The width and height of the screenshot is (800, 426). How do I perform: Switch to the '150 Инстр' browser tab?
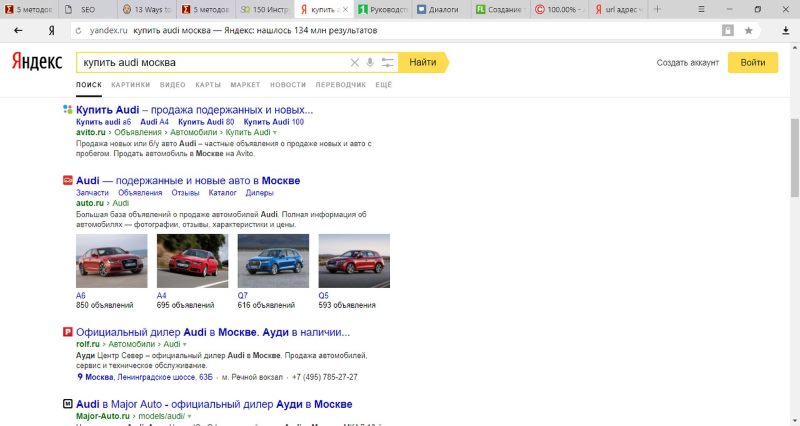tap(265, 9)
